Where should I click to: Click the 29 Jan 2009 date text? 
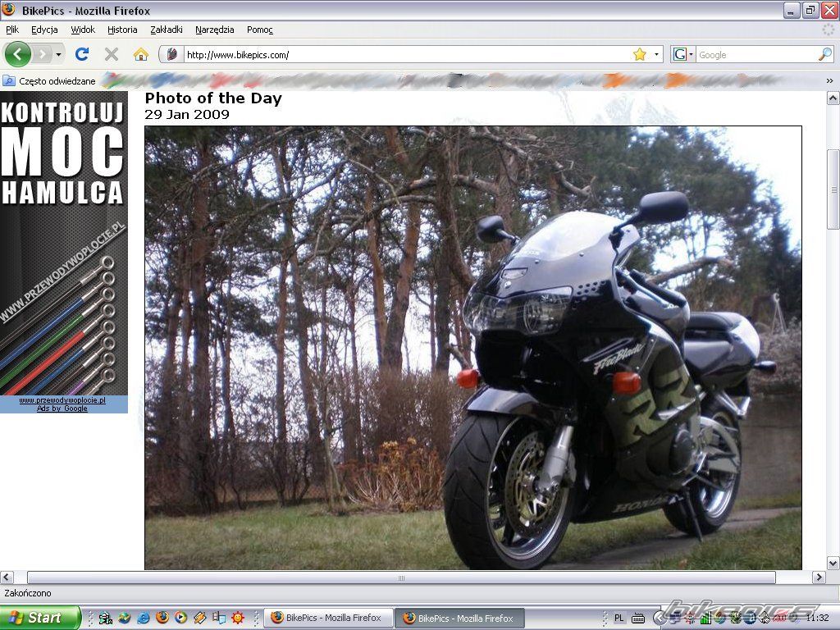[x=187, y=114]
